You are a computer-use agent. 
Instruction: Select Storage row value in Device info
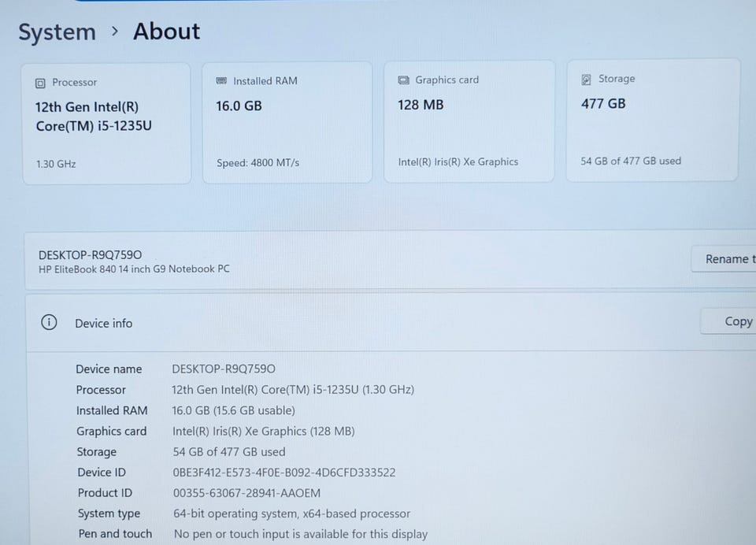click(x=229, y=452)
